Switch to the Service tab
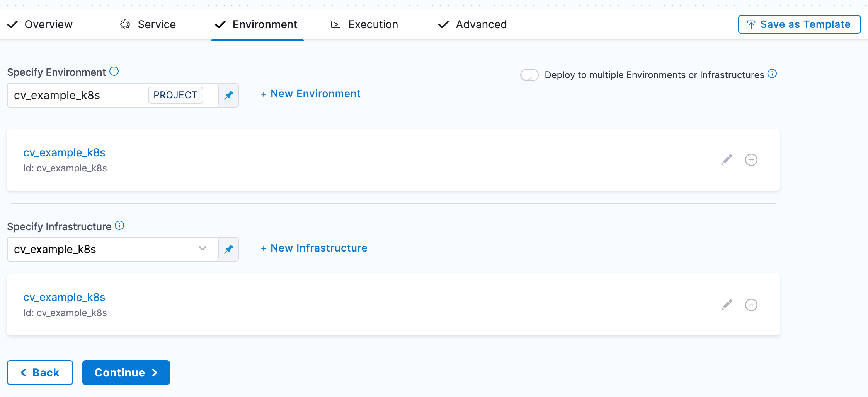Viewport: 868px width, 397px height. tap(148, 24)
